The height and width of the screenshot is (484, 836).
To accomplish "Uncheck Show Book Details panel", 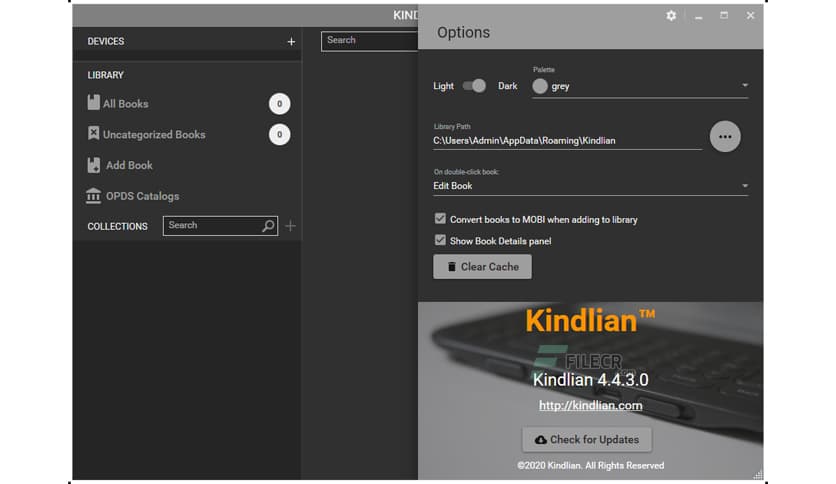I will (x=440, y=240).
